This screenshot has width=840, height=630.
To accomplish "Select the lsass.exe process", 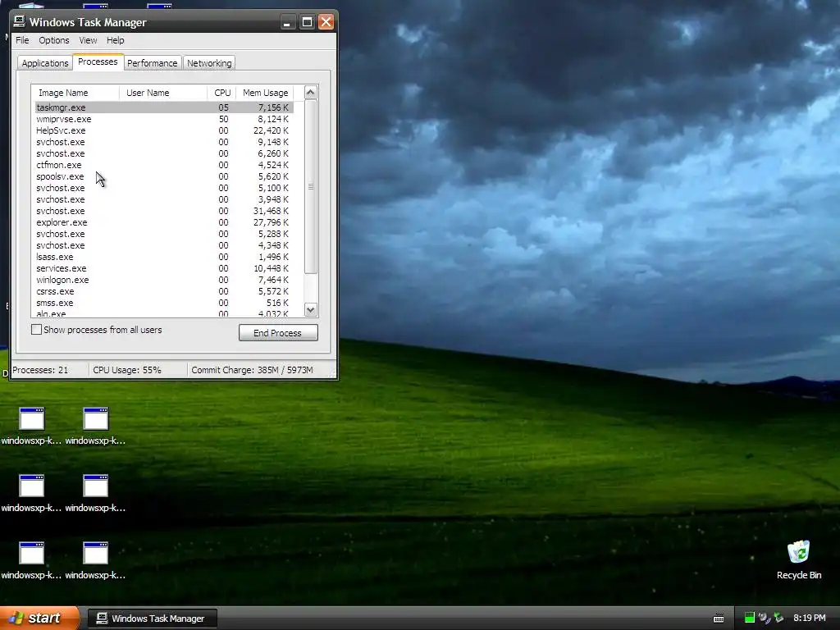I will click(x=164, y=257).
